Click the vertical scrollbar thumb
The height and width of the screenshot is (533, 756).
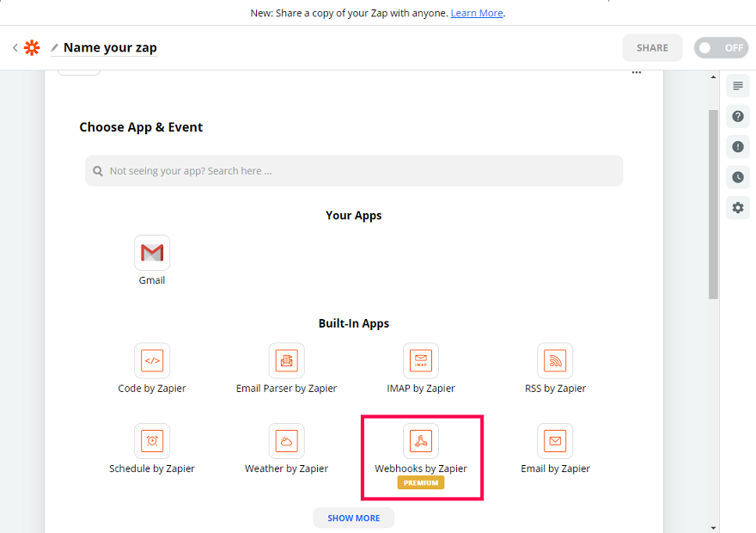pos(713,205)
